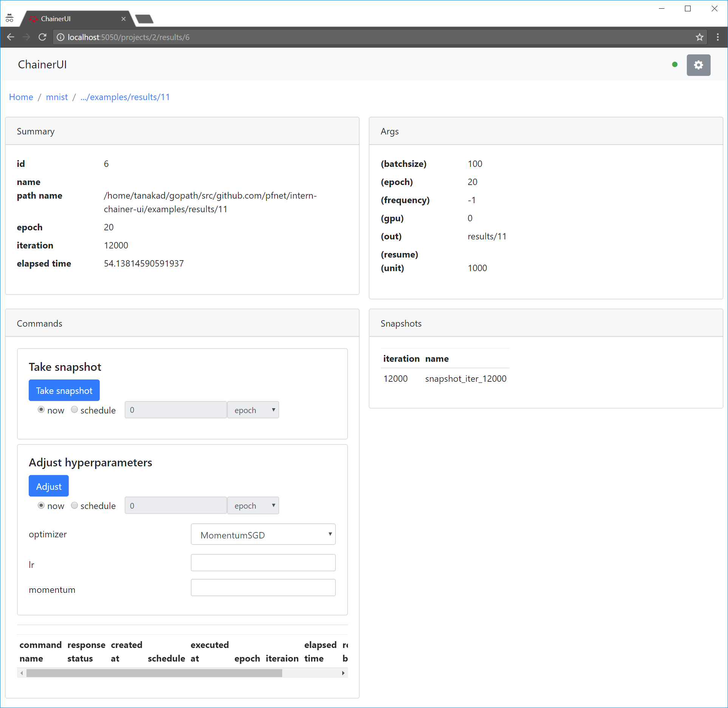Click the green connection status dot

point(675,65)
